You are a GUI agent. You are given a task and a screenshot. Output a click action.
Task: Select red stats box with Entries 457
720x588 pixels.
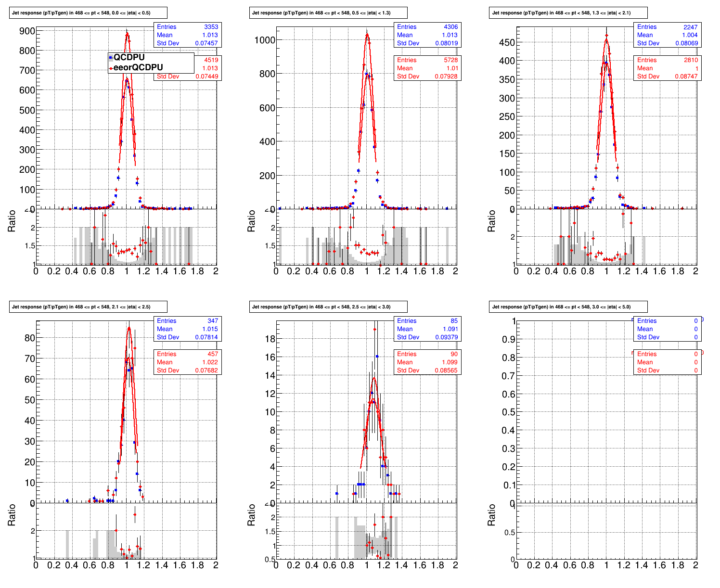(187, 362)
